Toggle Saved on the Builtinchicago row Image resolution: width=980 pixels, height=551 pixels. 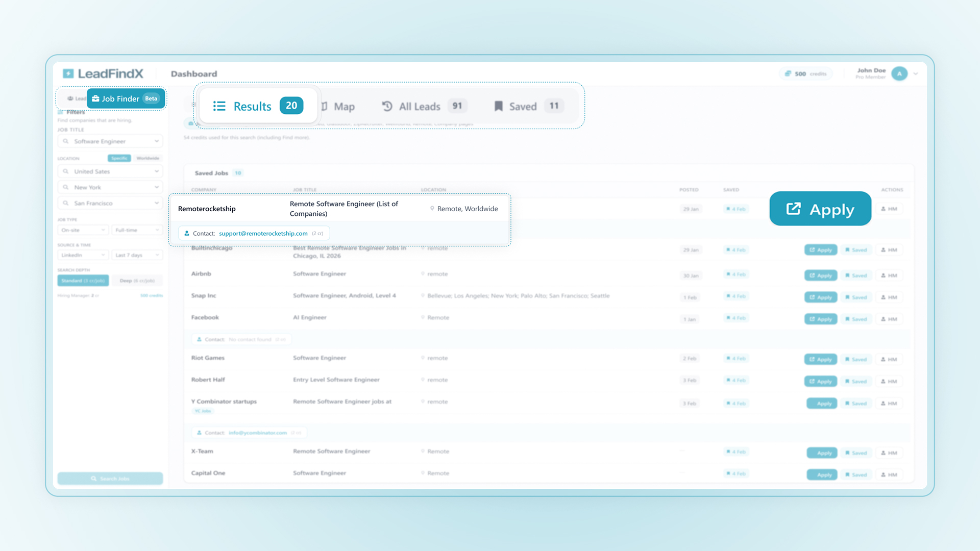click(856, 250)
